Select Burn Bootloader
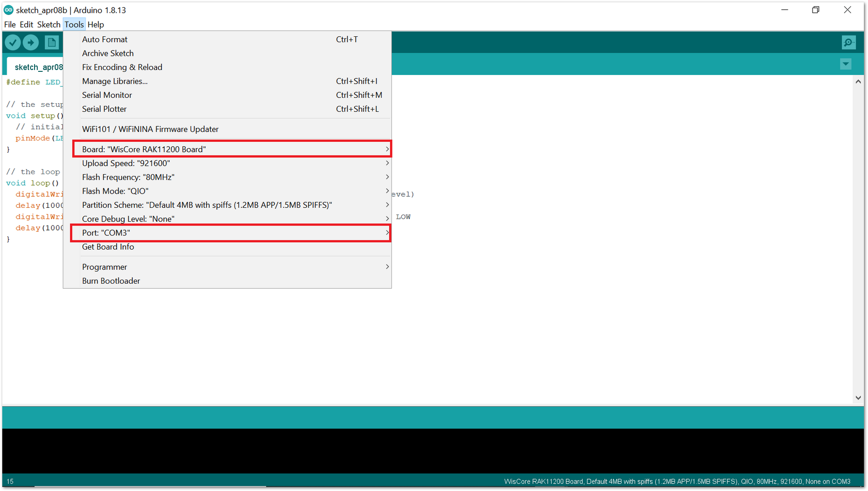This screenshot has height=491, width=868. point(227,281)
